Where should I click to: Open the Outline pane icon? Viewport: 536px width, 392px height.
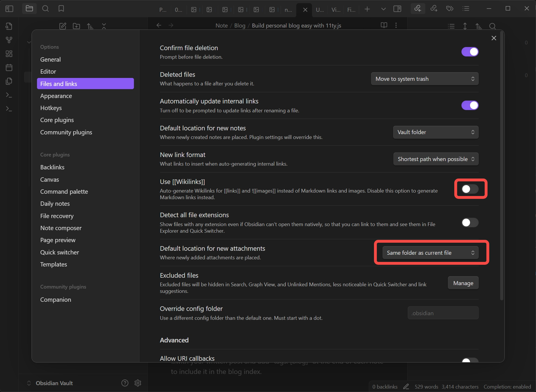pos(466,9)
